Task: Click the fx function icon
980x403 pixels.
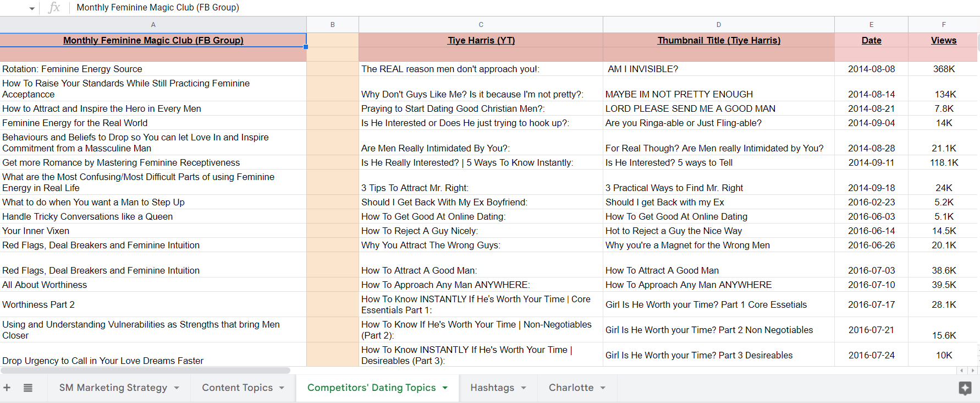Action: coord(54,8)
